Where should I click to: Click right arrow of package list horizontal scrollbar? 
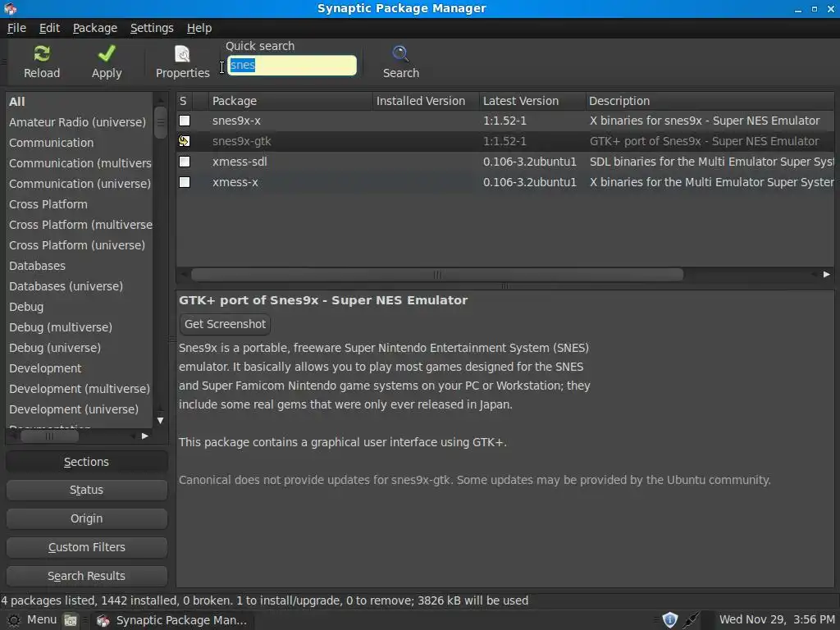827,274
